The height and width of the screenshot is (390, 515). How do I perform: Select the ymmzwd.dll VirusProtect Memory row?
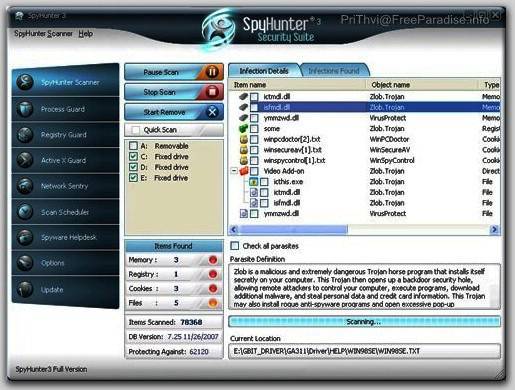coord(364,118)
